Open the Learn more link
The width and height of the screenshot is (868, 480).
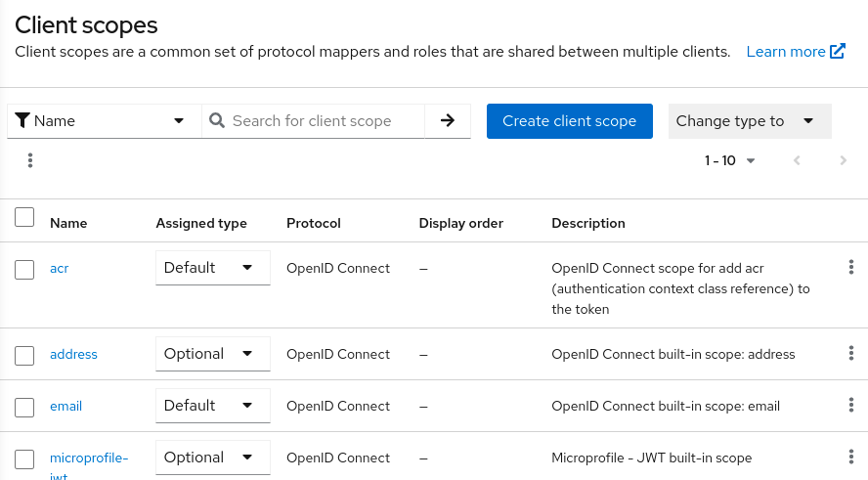coord(795,52)
